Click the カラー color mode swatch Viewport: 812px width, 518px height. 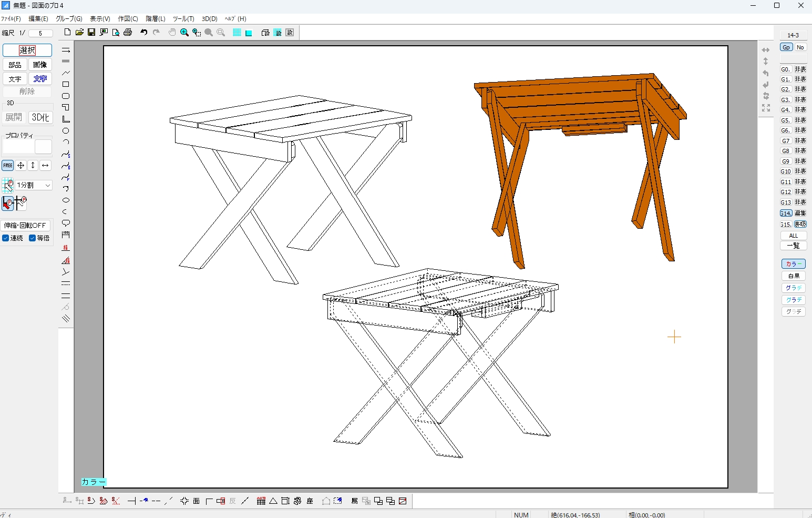(793, 263)
